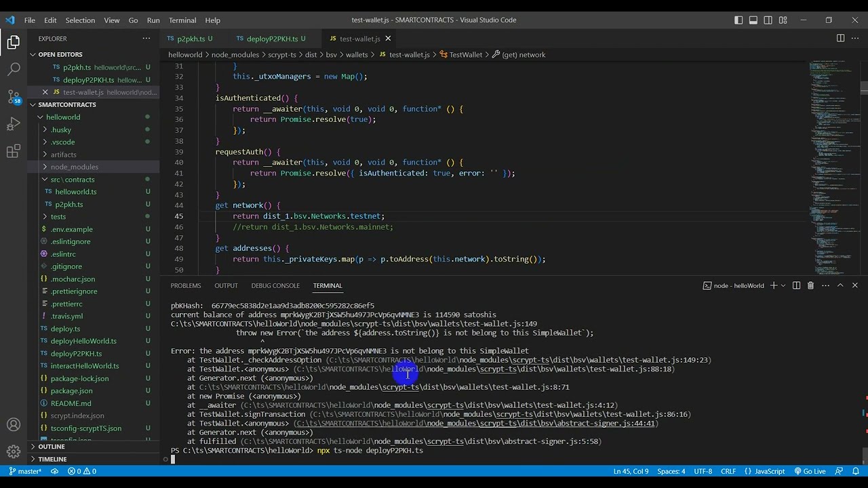Open the Terminal menu
This screenshot has height=488, width=868.
[x=182, y=20]
